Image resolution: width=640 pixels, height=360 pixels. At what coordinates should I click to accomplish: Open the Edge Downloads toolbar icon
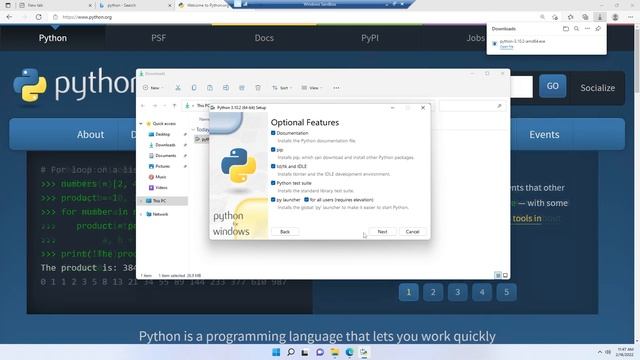point(600,17)
